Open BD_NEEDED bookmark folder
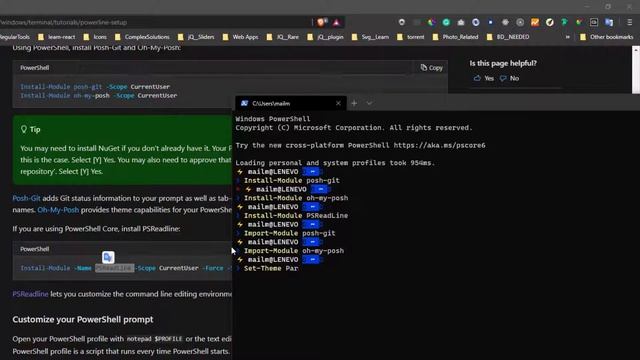 point(508,37)
